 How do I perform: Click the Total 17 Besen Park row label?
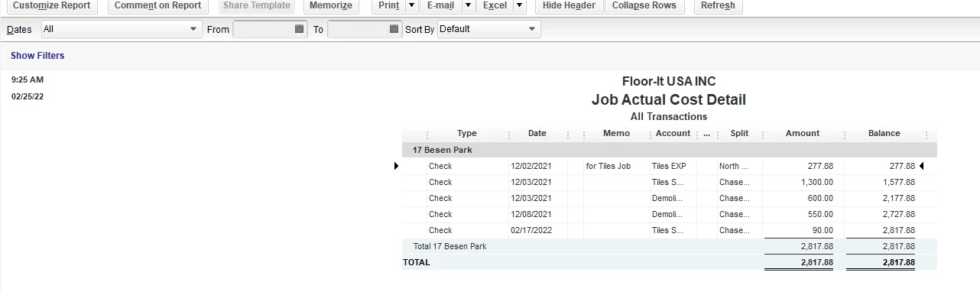coord(449,246)
